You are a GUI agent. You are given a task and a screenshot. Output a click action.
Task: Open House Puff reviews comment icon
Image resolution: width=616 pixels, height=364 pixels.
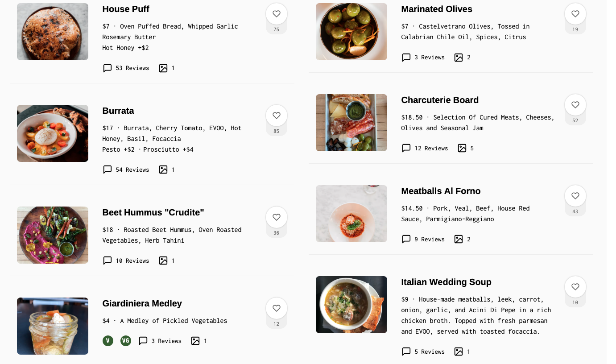click(x=107, y=68)
